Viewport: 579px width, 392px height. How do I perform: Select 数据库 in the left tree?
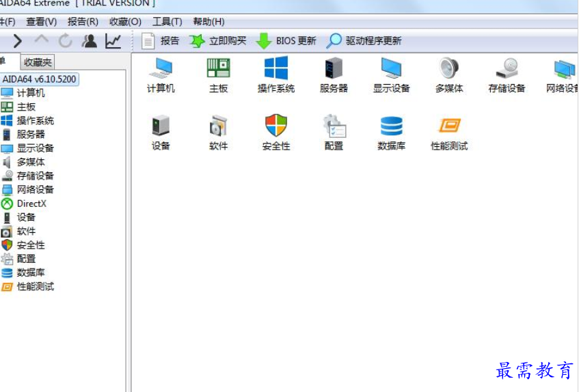tap(23, 272)
